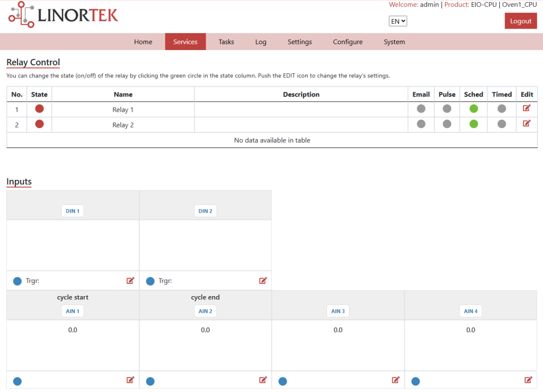Click the 'Relay 2' name cell
The image size is (543, 392).
tap(123, 125)
